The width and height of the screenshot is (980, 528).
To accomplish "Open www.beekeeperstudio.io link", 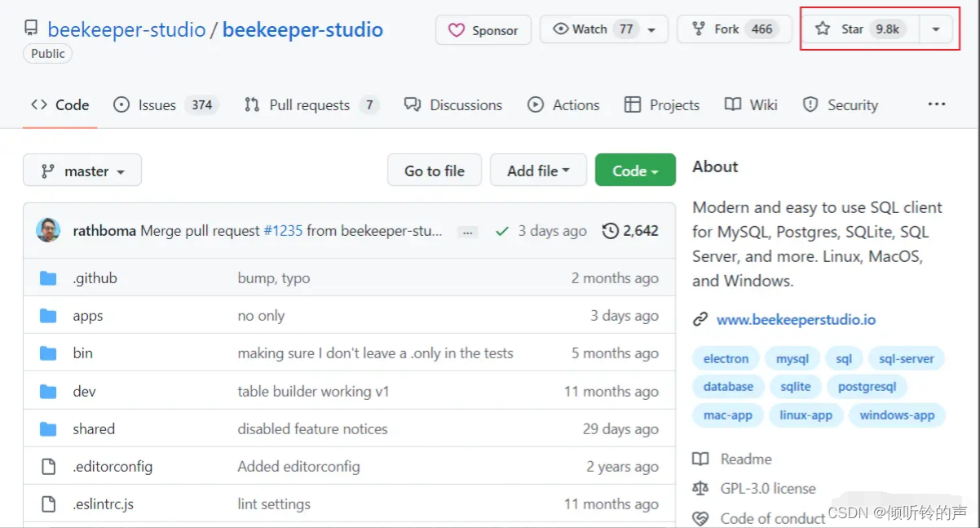I will (796, 320).
